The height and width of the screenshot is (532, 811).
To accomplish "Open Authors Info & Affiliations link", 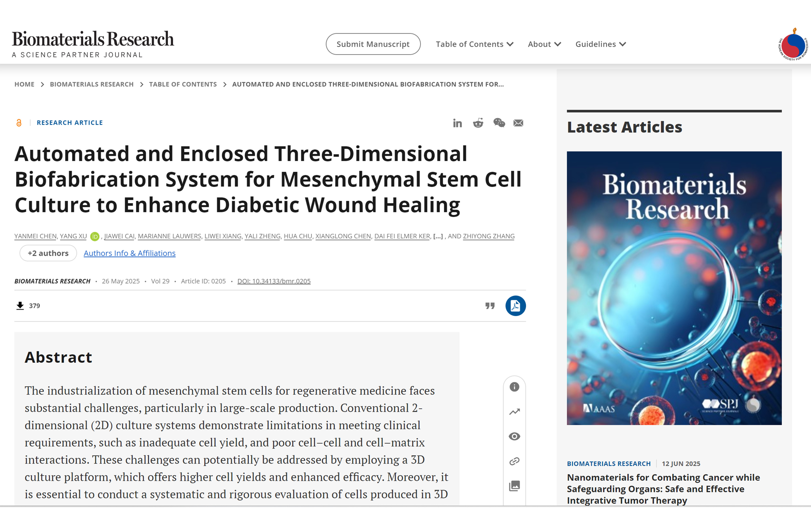I will coord(130,253).
